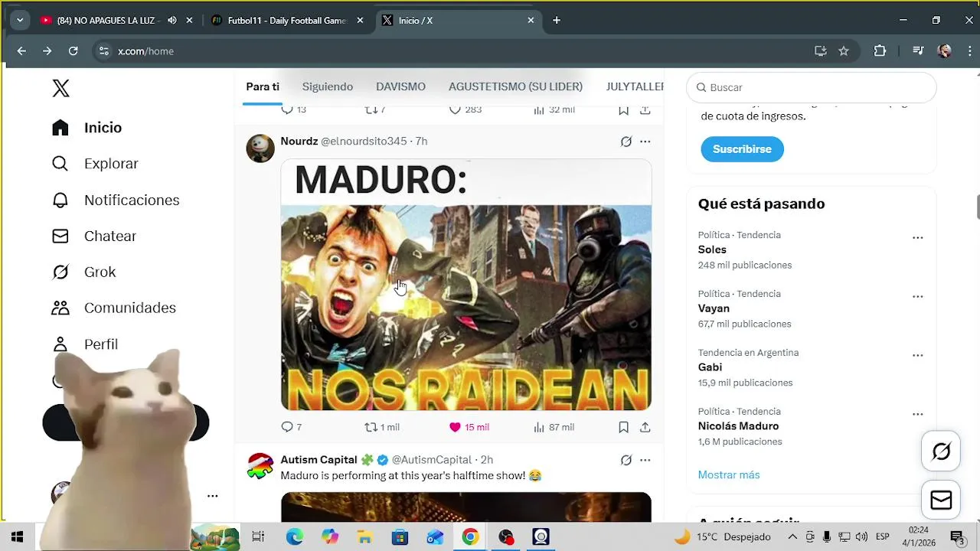
Task: Go forward in Chrome
Action: [47, 51]
